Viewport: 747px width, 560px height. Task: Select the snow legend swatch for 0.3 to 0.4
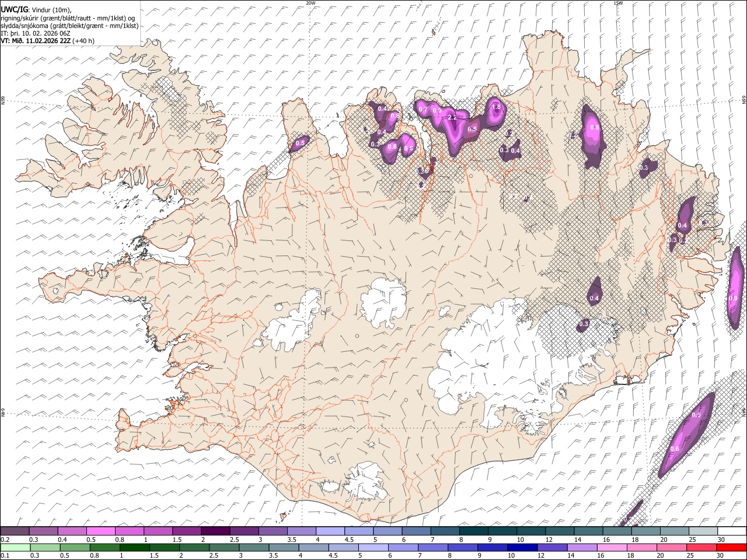click(44, 531)
